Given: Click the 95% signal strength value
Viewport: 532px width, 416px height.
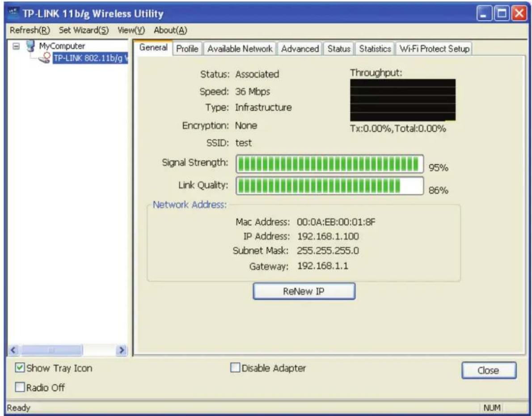Looking at the screenshot, I should click(439, 168).
